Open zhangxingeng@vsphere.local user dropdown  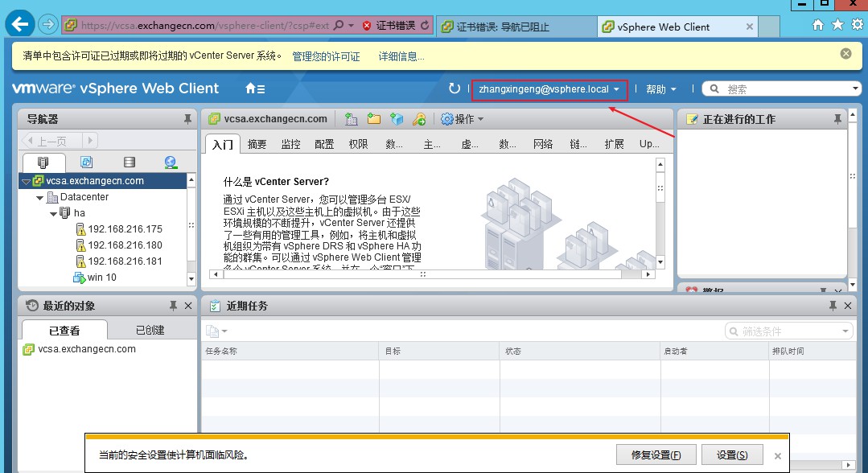[549, 89]
